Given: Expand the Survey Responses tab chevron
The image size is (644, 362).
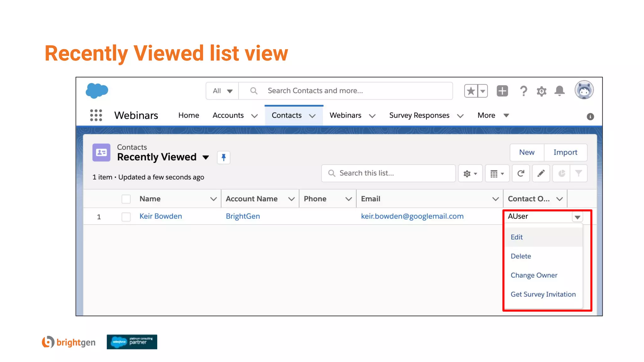Looking at the screenshot, I should (x=460, y=116).
